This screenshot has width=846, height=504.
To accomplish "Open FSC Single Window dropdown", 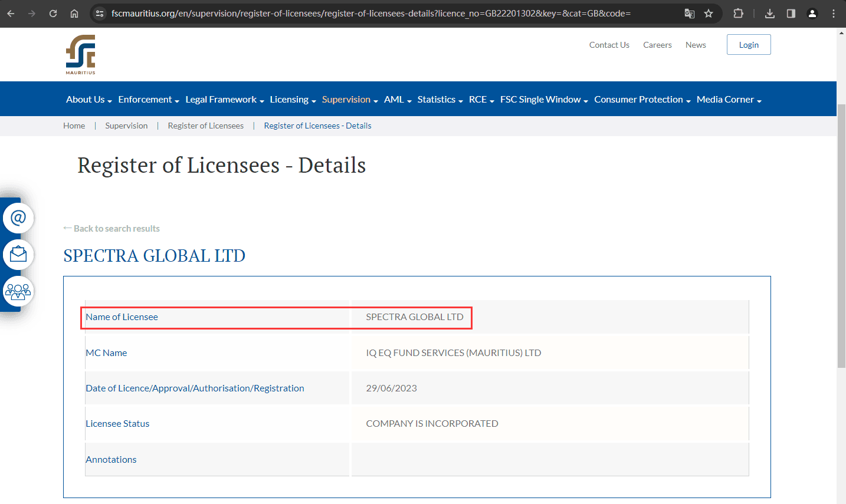I will pos(544,100).
